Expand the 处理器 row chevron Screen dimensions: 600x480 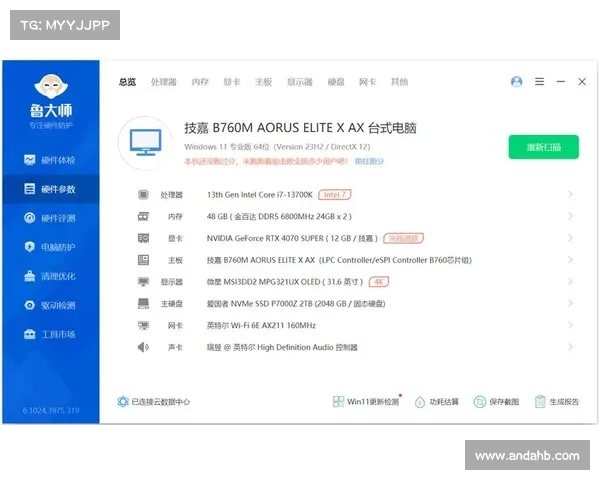tap(570, 194)
